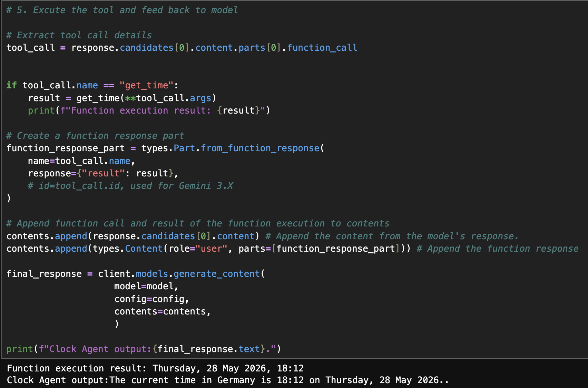Click the comment '# Create a function response part'
The width and height of the screenshot is (588, 388).
click(95, 136)
